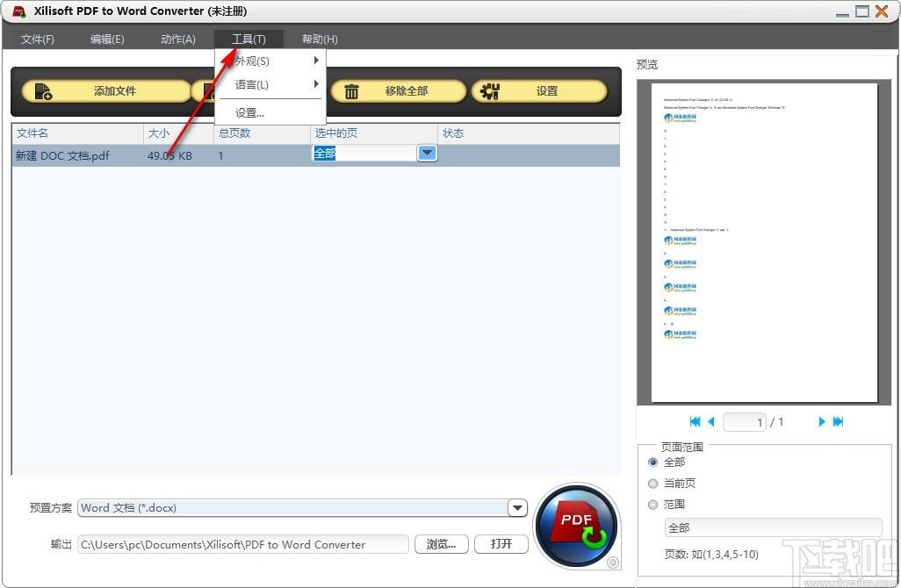Go to last preview page
The height and width of the screenshot is (588, 901).
tap(838, 421)
